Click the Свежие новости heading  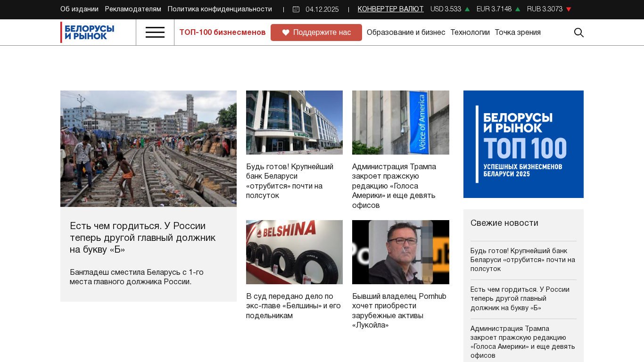pos(504,223)
